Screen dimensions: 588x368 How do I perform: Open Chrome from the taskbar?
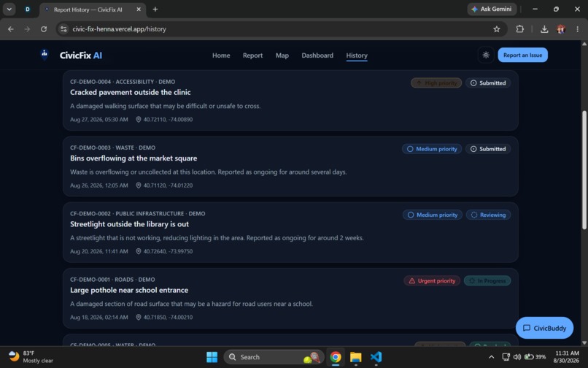click(336, 357)
